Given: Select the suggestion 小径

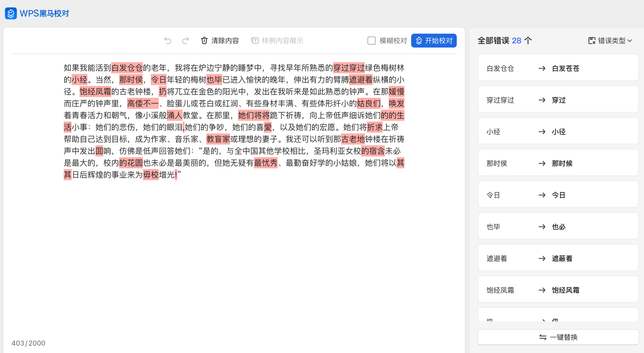Looking at the screenshot, I should tap(559, 132).
